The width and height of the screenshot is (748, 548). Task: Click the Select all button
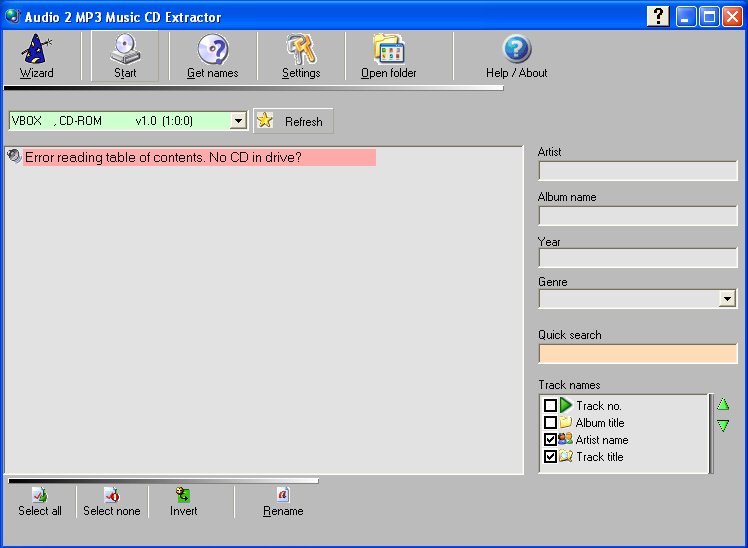pos(40,502)
